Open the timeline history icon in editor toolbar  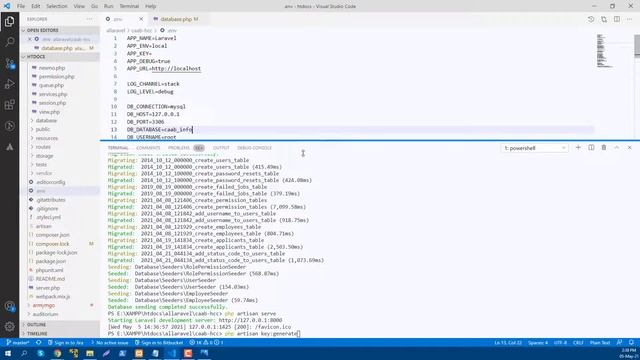coord(591,19)
